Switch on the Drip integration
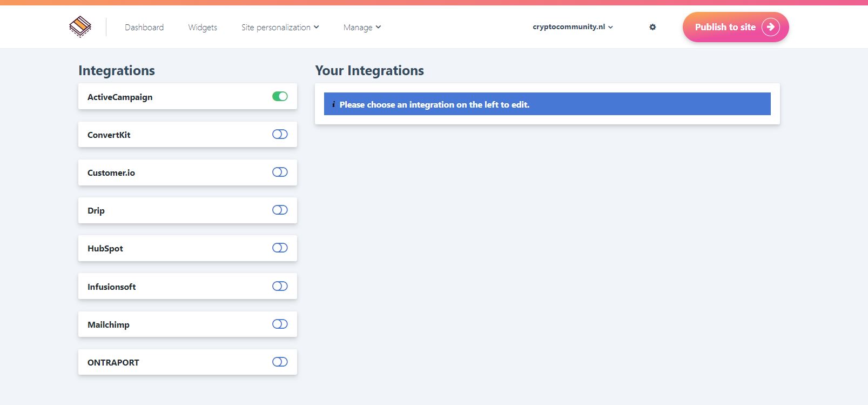 point(280,210)
